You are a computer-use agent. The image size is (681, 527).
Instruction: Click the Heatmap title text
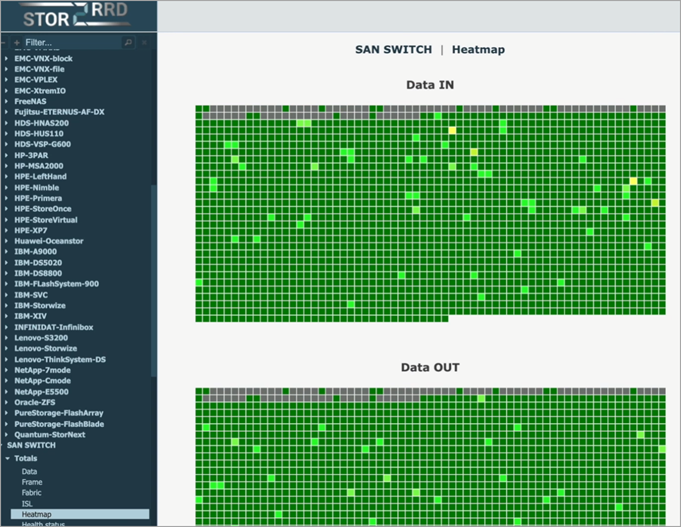478,50
